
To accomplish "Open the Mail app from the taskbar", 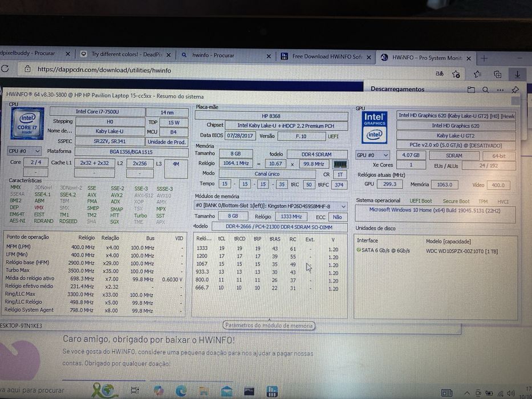I will [x=226, y=391].
